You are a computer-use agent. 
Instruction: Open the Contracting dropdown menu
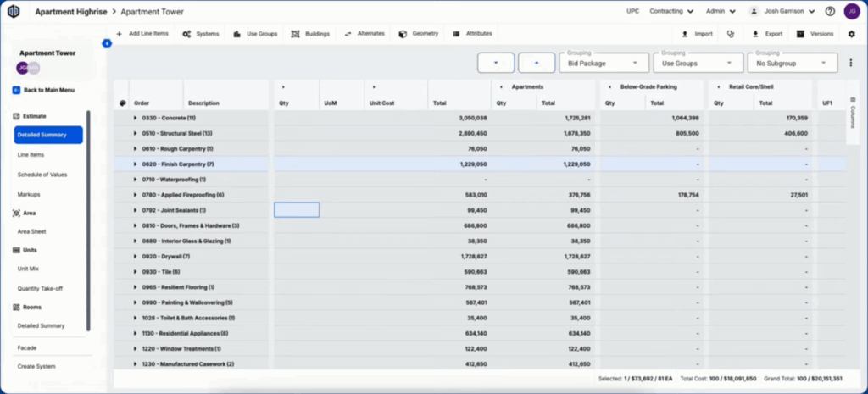tap(671, 11)
